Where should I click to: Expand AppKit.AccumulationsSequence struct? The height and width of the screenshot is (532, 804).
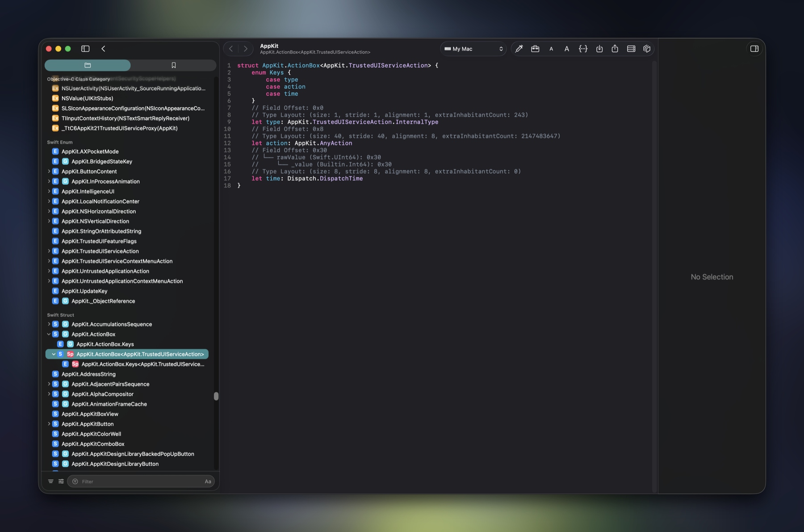pos(49,324)
